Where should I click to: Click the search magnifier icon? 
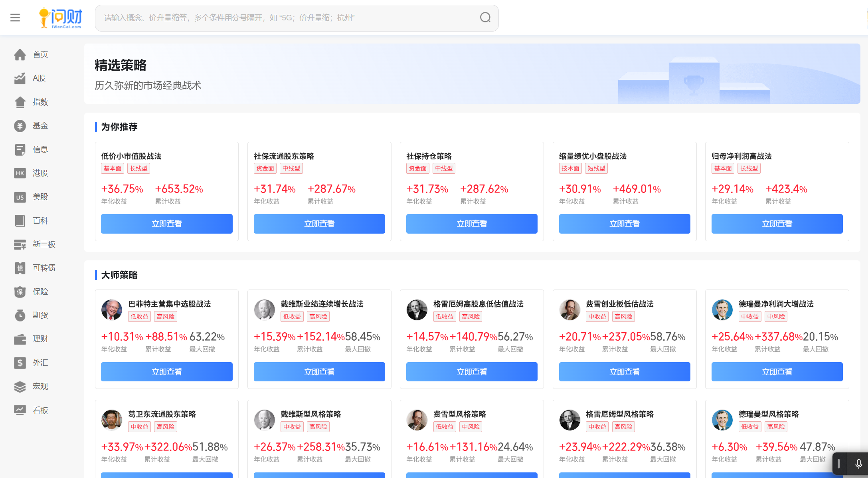click(x=485, y=18)
